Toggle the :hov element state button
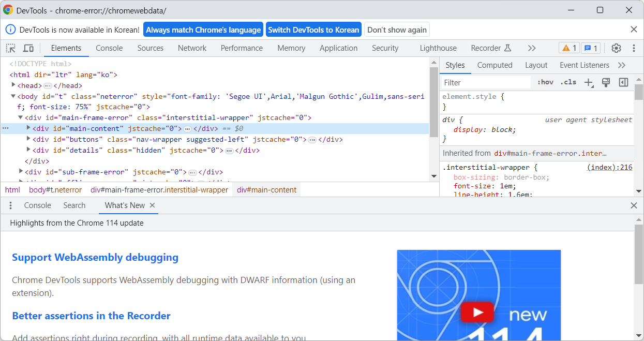Screen dimensions: 644x341 pyautogui.click(x=545, y=82)
